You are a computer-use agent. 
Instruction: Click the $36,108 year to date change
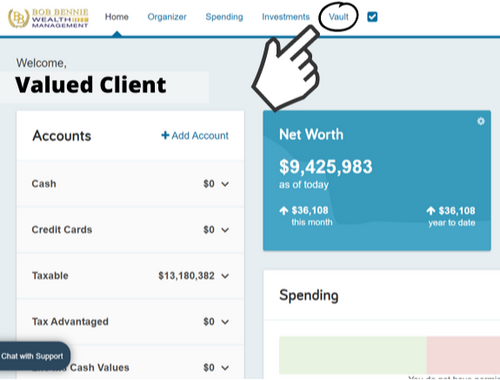(x=457, y=211)
